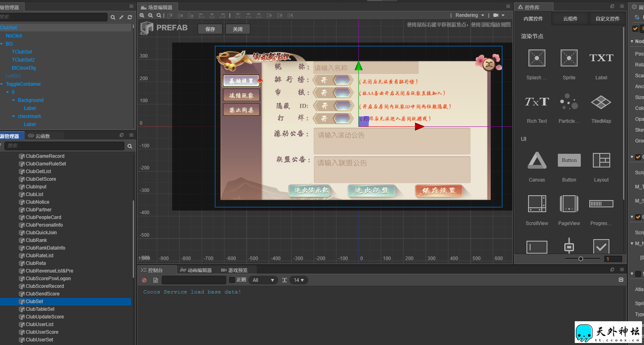The image size is (644, 345).
Task: Select the Splash Sprite widget
Action: click(537, 58)
